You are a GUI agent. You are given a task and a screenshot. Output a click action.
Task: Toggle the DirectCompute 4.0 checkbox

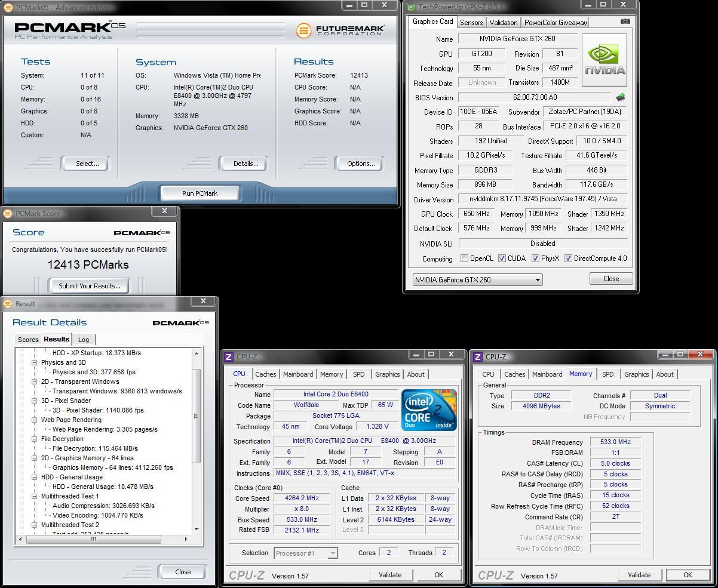point(568,258)
